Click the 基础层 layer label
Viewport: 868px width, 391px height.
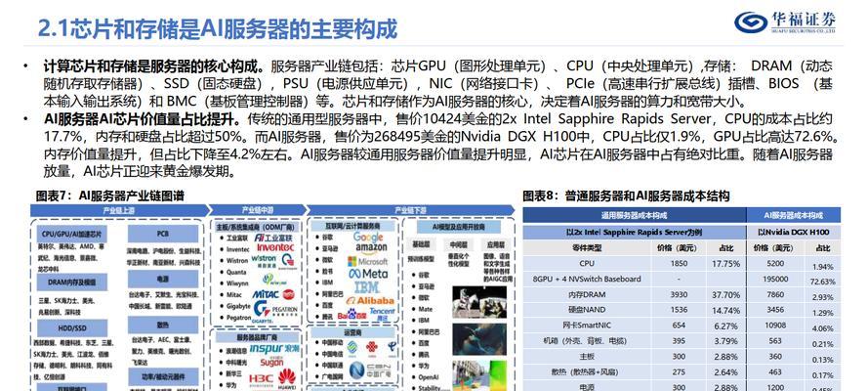click(420, 244)
